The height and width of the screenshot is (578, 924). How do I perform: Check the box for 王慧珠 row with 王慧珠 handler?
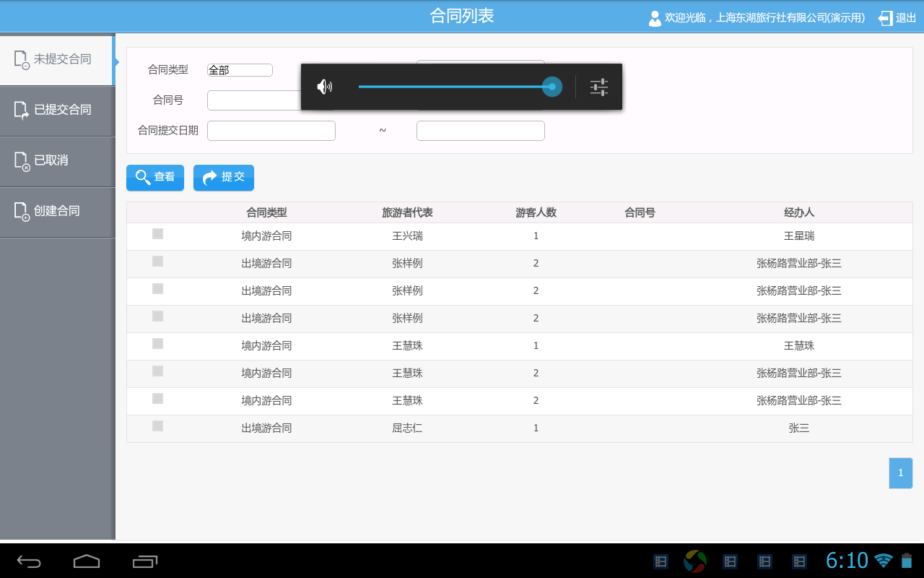[157, 344]
